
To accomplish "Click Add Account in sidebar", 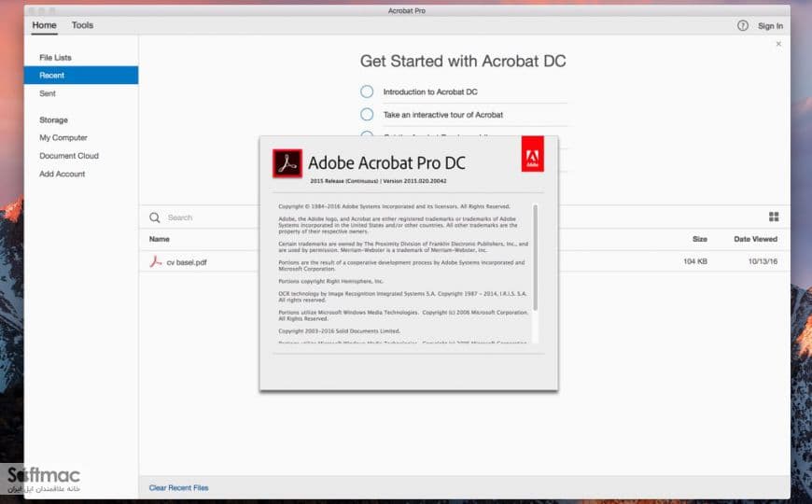I will pyautogui.click(x=63, y=174).
